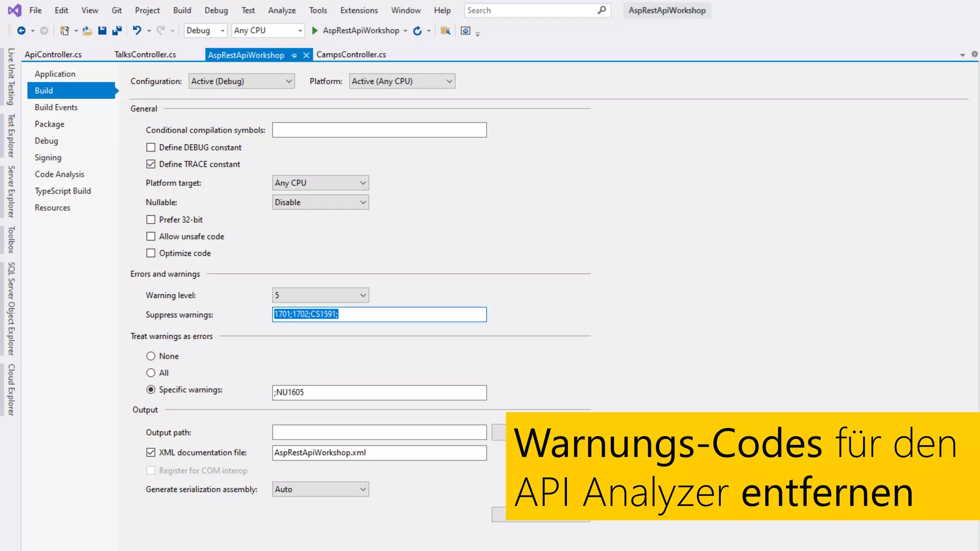Screen dimensions: 980x551
Task: Click the Find in Files folder icon
Action: coord(445,31)
